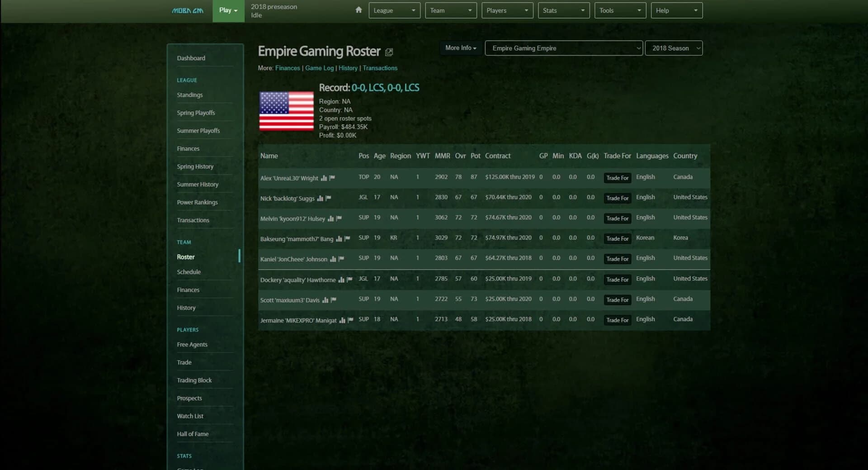
Task: Select Free Agents in the sidebar
Action: pyautogui.click(x=192, y=344)
